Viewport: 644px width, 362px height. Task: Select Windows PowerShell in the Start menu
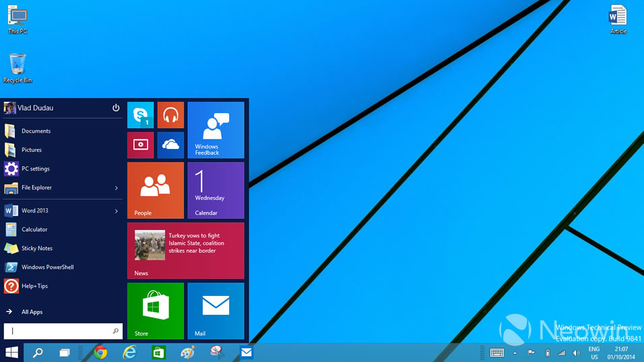47,267
